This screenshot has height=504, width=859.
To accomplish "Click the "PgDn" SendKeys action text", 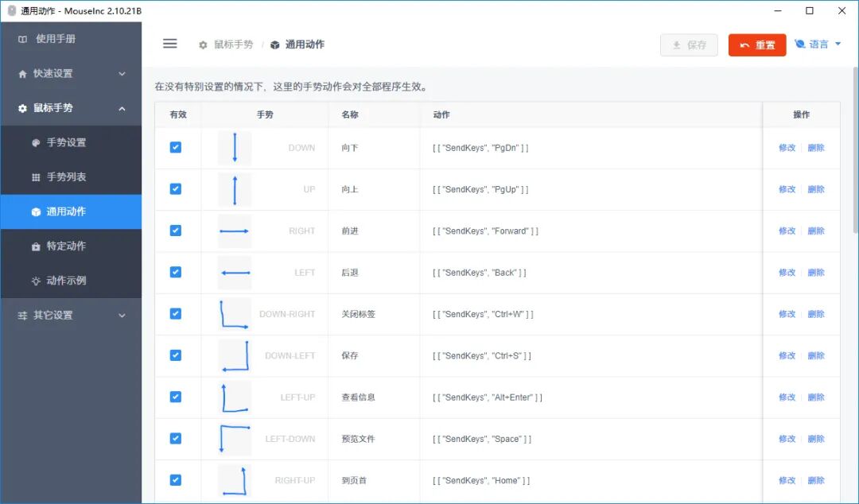I will 480,148.
